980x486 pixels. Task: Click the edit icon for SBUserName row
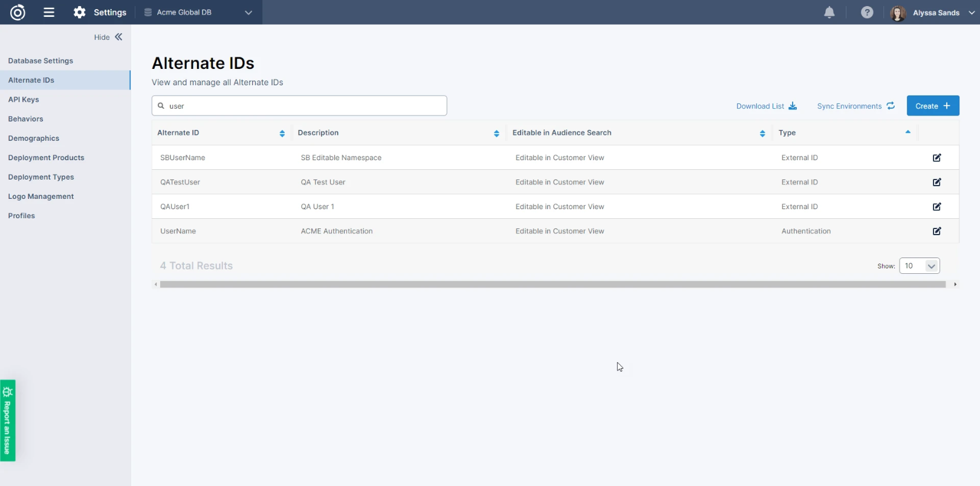click(936, 158)
